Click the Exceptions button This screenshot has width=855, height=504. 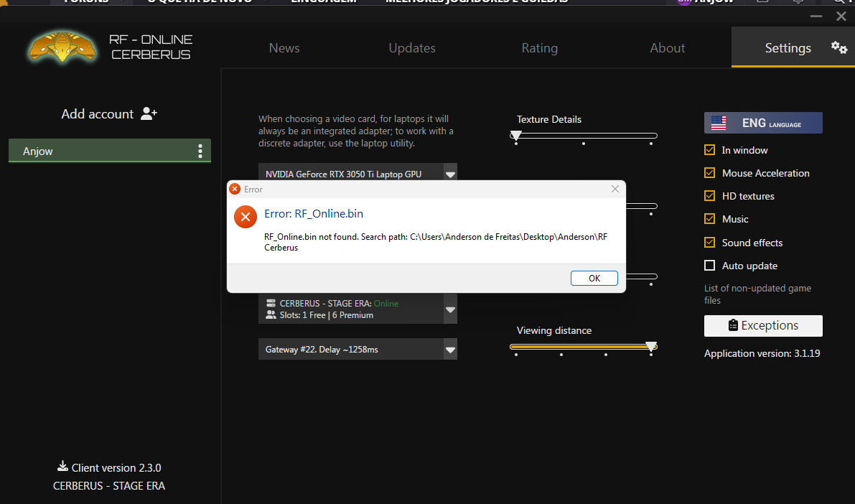[x=763, y=325]
